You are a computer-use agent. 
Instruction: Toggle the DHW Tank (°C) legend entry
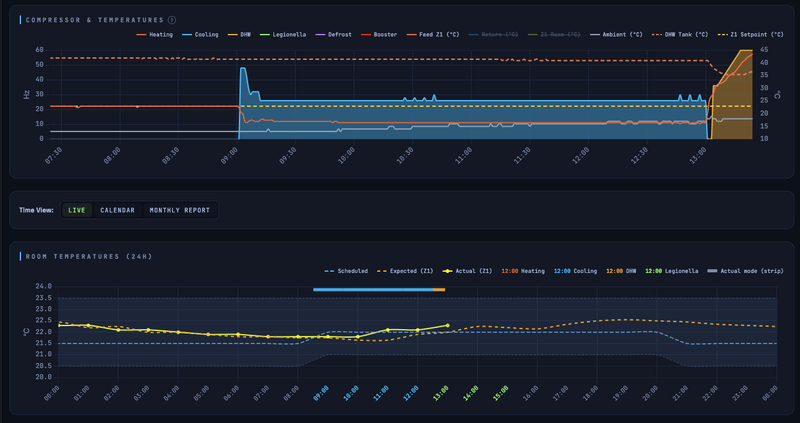coord(680,35)
